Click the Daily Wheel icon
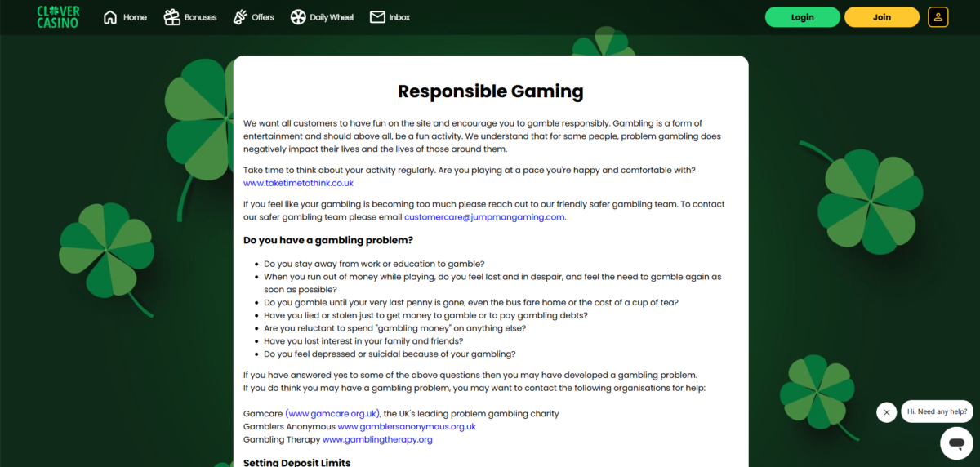Screen dimensions: 980x467 coord(297,17)
